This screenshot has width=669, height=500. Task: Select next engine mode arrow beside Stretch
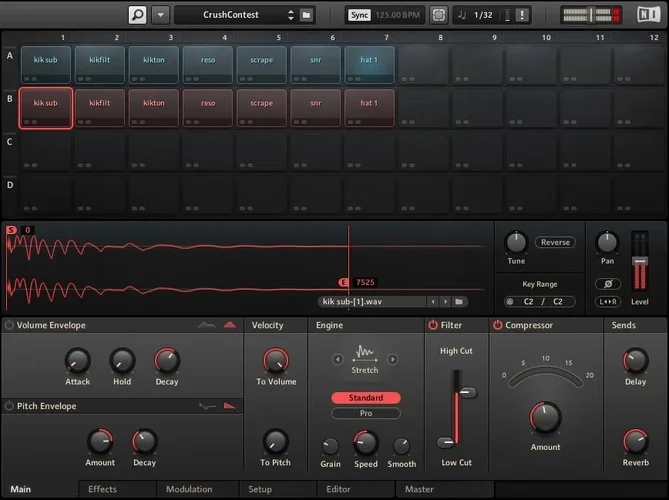coord(392,358)
